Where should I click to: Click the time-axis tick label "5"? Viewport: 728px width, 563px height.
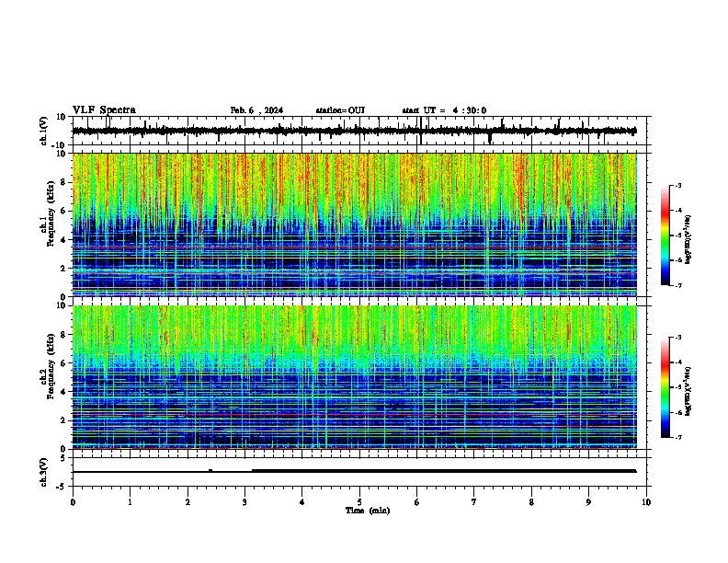[359, 502]
